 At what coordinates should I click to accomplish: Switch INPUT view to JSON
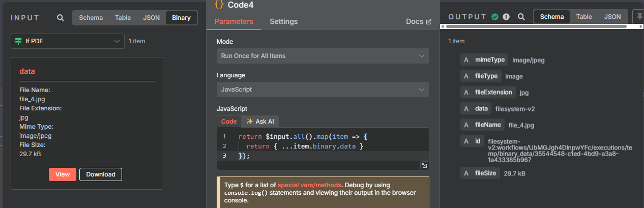point(152,18)
